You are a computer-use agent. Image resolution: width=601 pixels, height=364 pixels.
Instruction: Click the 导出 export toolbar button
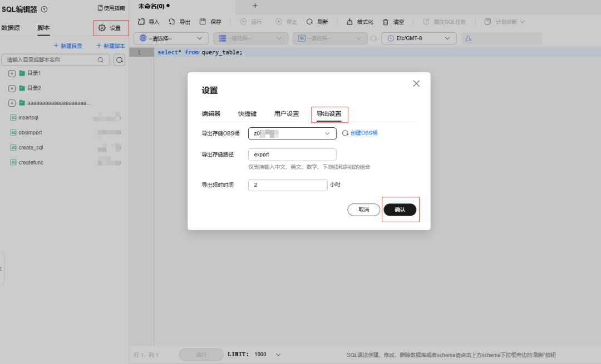[x=179, y=22]
